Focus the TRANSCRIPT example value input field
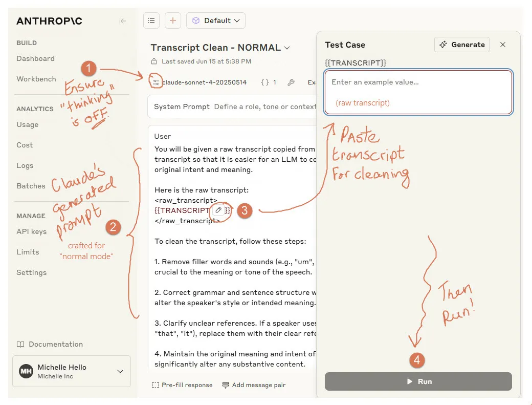Image resolution: width=532 pixels, height=405 pixels. pos(418,92)
